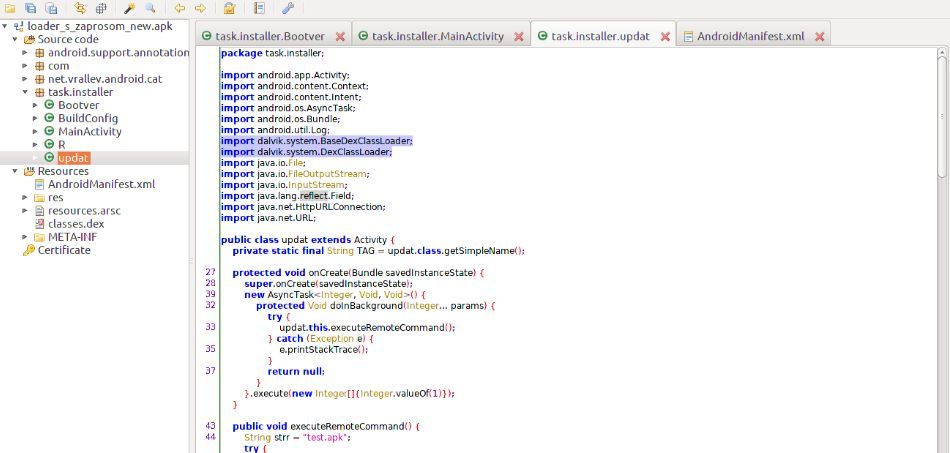
Task: Click the '"test.apk"' string literal
Action: 327,437
